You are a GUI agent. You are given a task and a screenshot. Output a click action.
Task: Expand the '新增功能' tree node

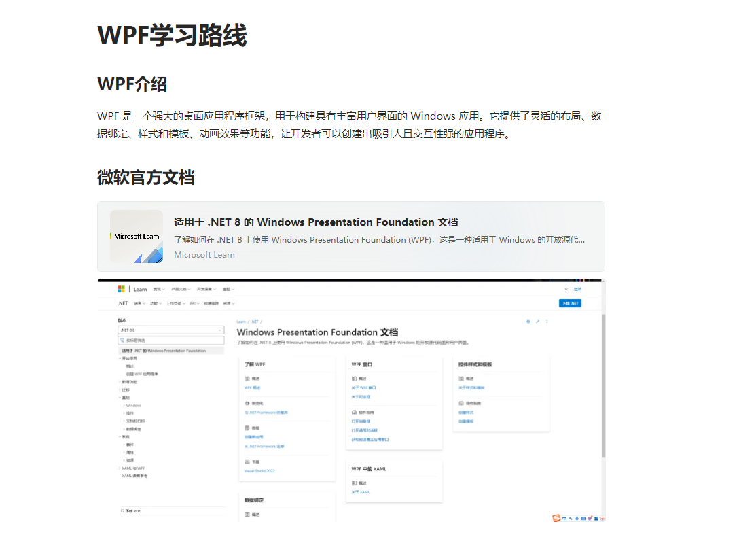point(128,382)
